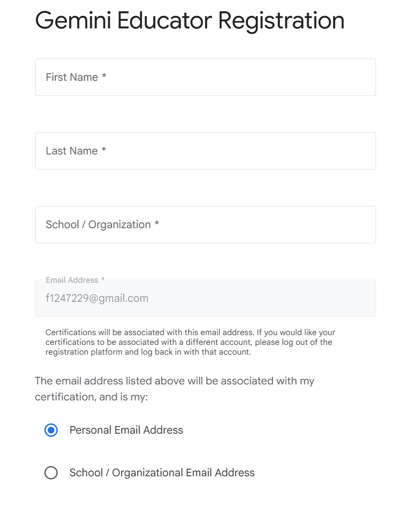Choose the School / Organizational Email Address radio button
Viewport: 420px width, 522px height.
pos(51,473)
